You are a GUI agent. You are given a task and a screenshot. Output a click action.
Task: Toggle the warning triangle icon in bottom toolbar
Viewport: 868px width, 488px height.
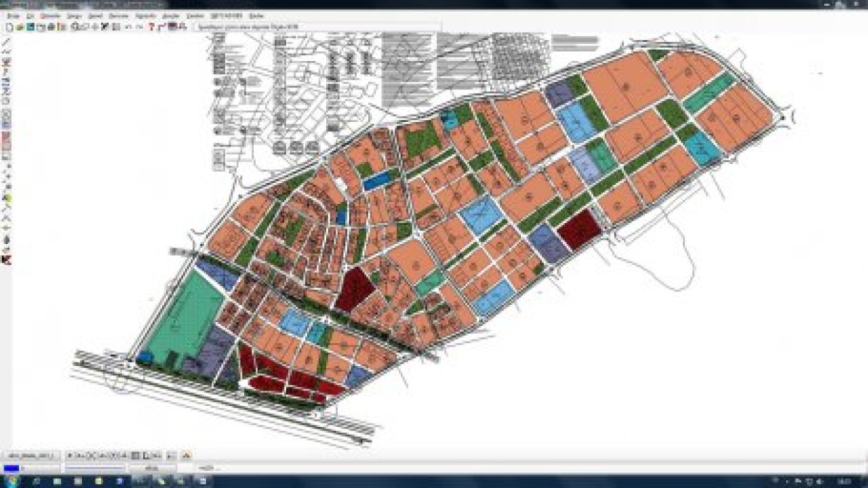point(186,455)
